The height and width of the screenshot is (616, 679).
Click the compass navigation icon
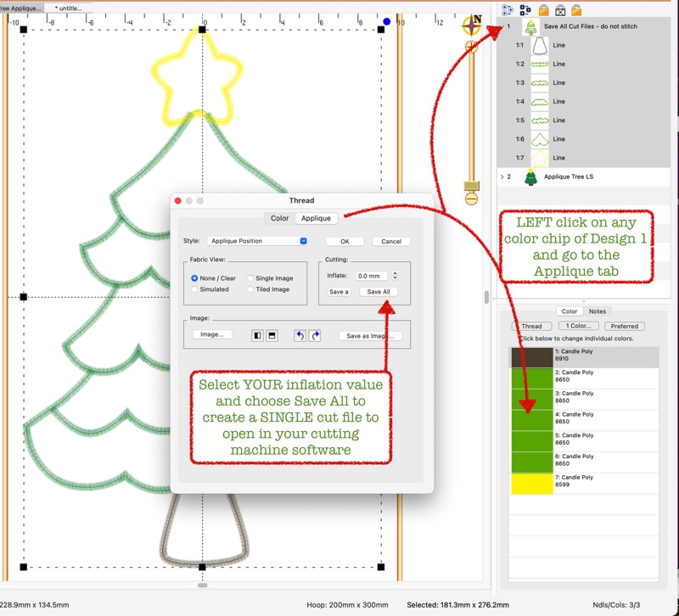click(472, 25)
